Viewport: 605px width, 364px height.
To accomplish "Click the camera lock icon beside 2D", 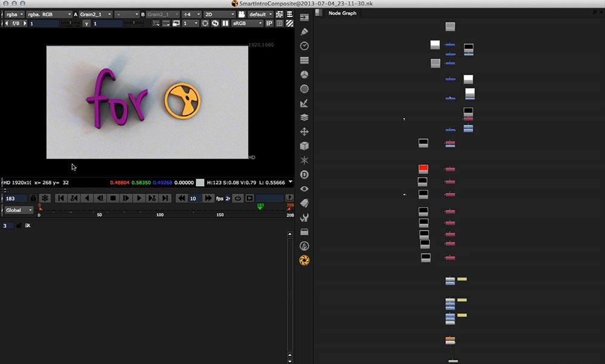I will pos(241,15).
